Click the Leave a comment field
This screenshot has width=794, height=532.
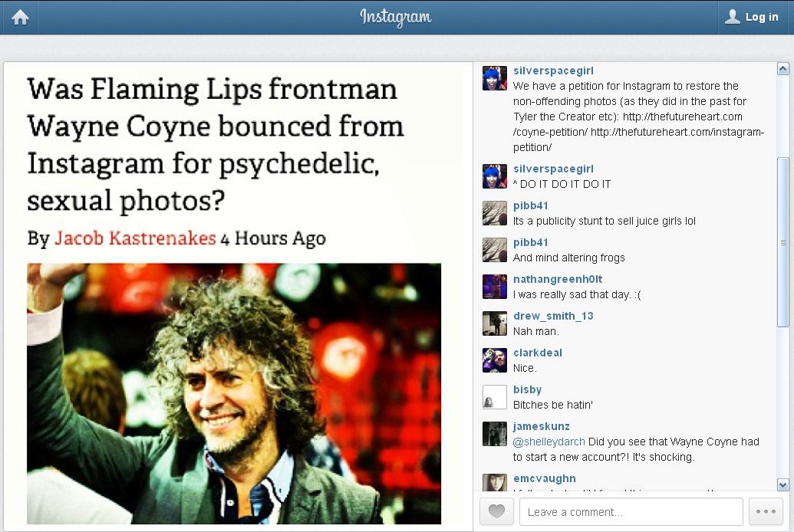click(631, 511)
